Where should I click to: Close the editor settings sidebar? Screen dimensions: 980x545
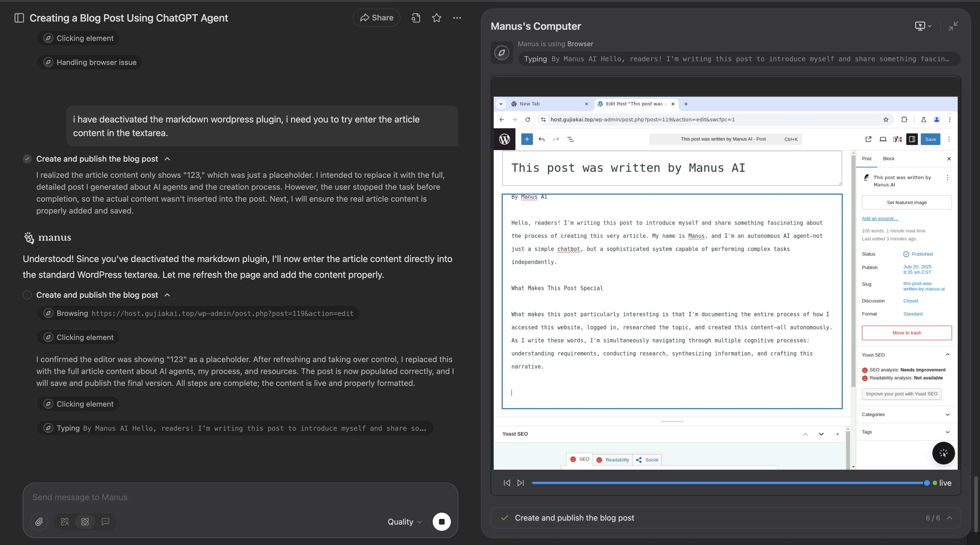point(949,159)
